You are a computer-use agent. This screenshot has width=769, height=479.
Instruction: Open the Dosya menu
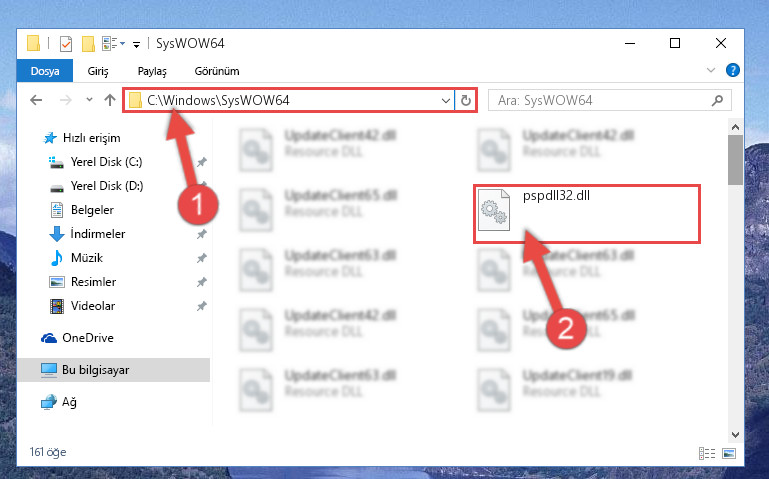pyautogui.click(x=45, y=71)
